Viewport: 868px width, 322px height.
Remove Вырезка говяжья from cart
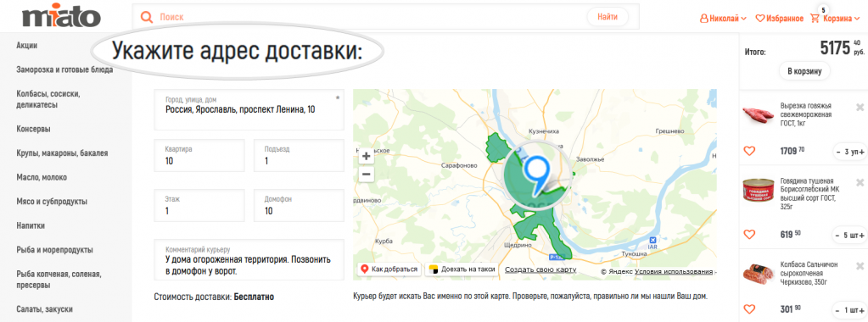coord(860,107)
